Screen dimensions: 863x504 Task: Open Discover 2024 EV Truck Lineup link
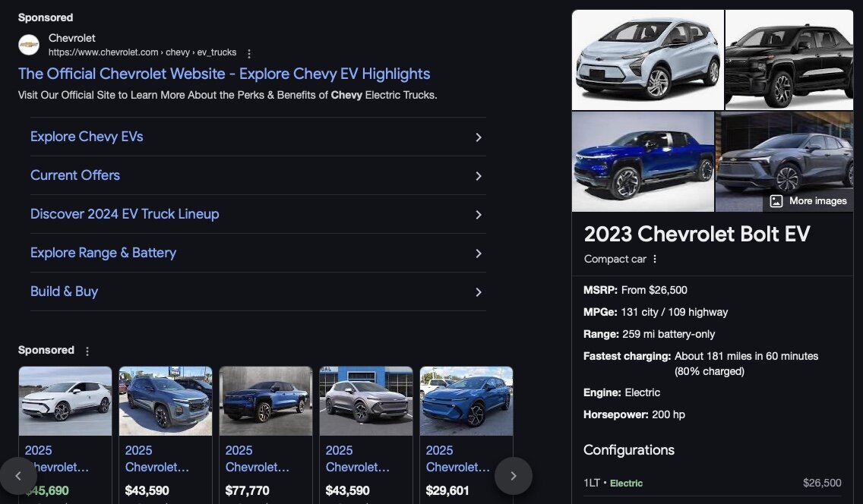(125, 214)
